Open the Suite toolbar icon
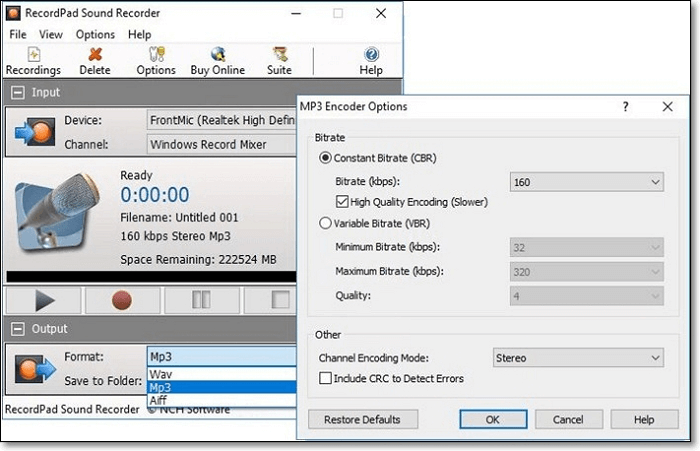This screenshot has width=700, height=451. [x=280, y=59]
